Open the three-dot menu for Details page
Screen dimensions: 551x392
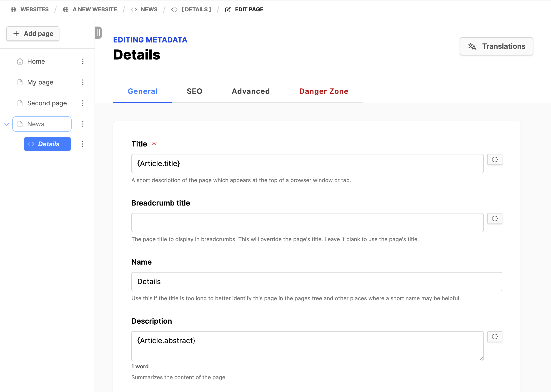pos(82,144)
